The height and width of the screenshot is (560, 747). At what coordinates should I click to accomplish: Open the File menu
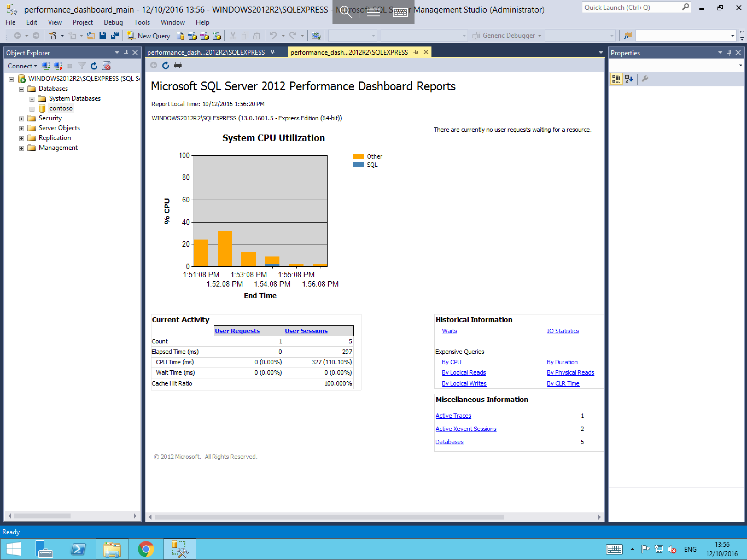pos(10,22)
